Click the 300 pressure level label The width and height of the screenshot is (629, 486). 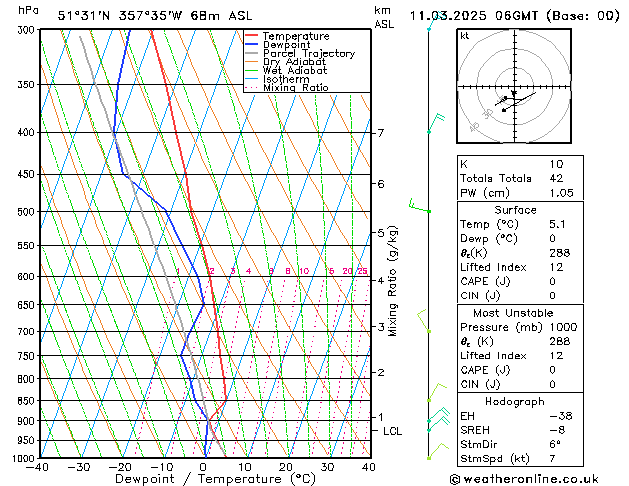tap(28, 30)
